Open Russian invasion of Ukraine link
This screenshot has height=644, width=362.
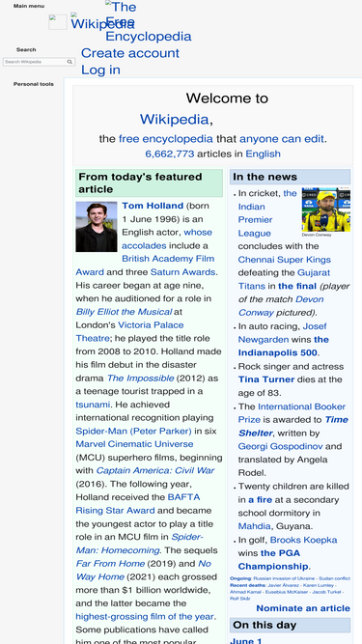[x=284, y=578]
